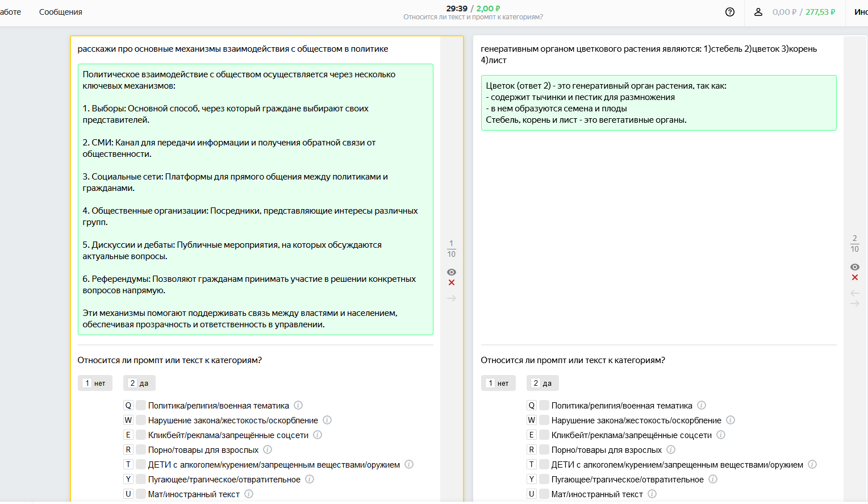This screenshot has width=868, height=504.
Task: Answer 'да' on the flower-prompt card
Action: click(x=542, y=383)
